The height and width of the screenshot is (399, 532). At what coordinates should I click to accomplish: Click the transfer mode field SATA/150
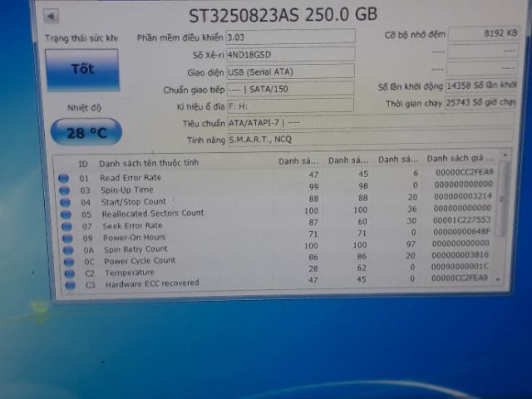pos(290,89)
